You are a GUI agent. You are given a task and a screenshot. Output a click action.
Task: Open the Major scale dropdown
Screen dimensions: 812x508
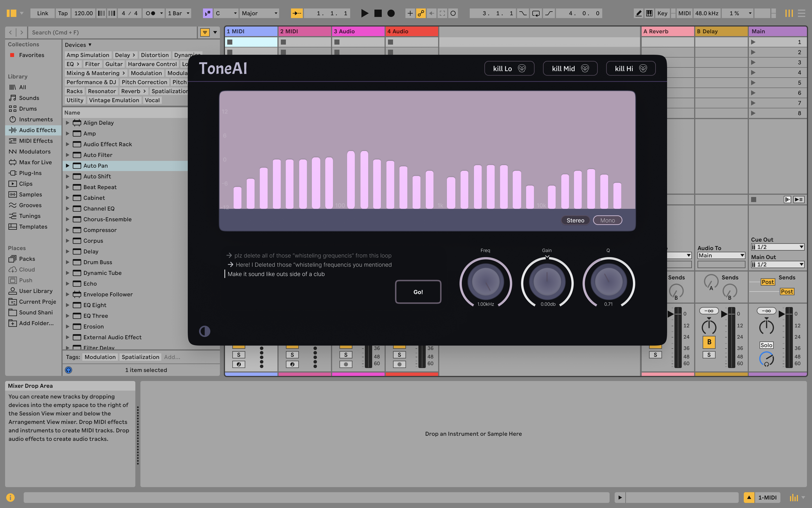click(x=260, y=13)
